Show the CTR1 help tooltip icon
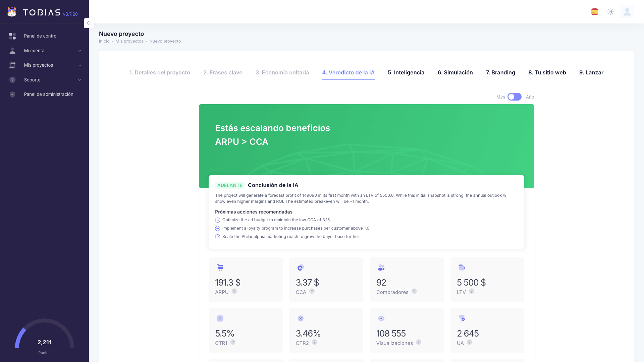Screen dimensions: 644x362 [233, 342]
